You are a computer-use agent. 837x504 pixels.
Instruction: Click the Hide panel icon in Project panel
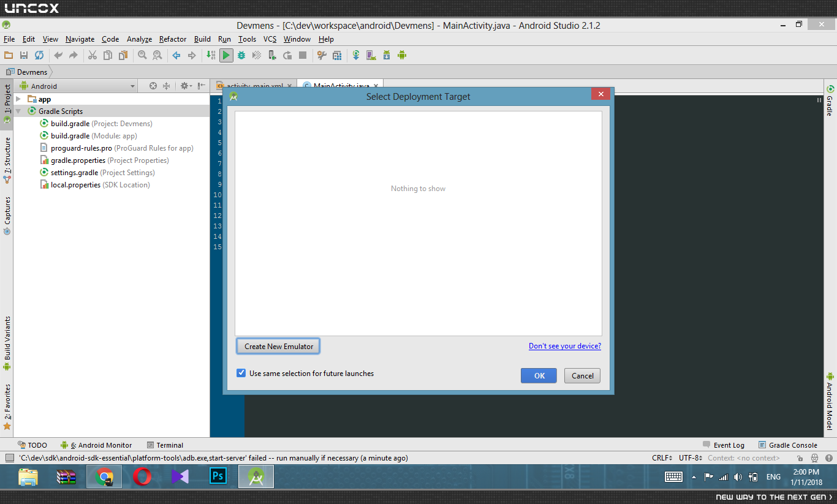click(202, 86)
